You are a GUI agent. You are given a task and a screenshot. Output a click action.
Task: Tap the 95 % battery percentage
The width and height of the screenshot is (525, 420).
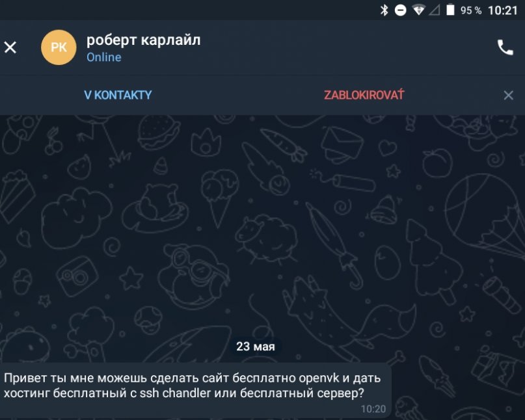[471, 10]
